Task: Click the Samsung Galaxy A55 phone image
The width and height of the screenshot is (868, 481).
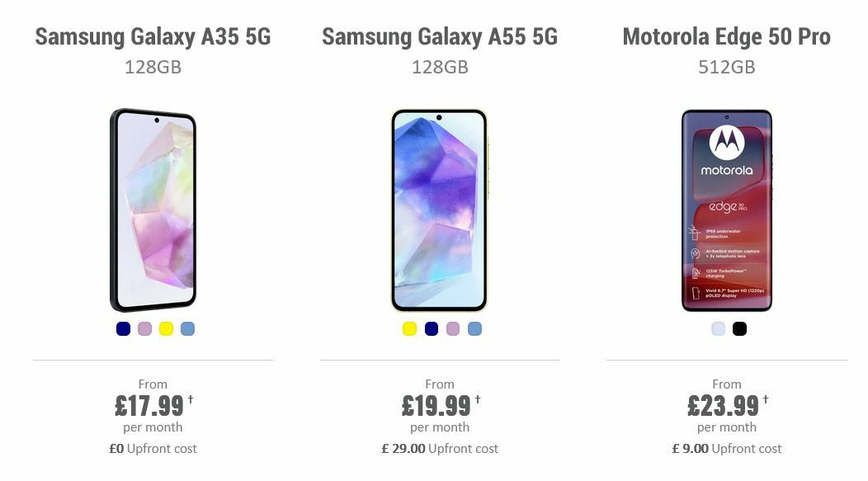Action: click(x=440, y=210)
